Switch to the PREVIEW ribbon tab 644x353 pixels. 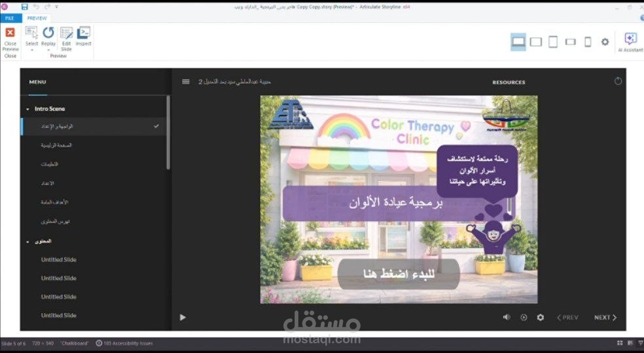point(37,18)
